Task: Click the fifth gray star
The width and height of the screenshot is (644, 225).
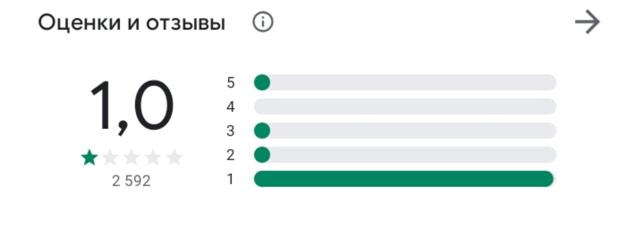Action: [174, 158]
